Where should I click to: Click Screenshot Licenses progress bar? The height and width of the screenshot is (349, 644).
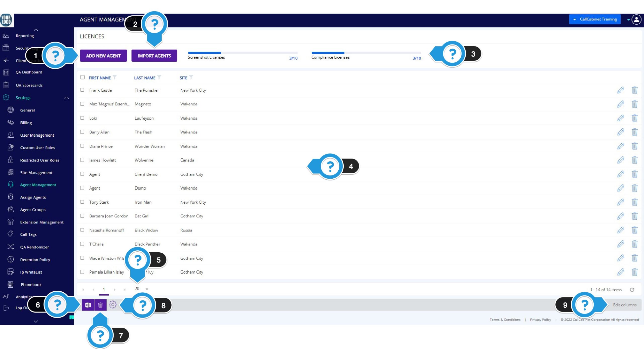pos(243,53)
